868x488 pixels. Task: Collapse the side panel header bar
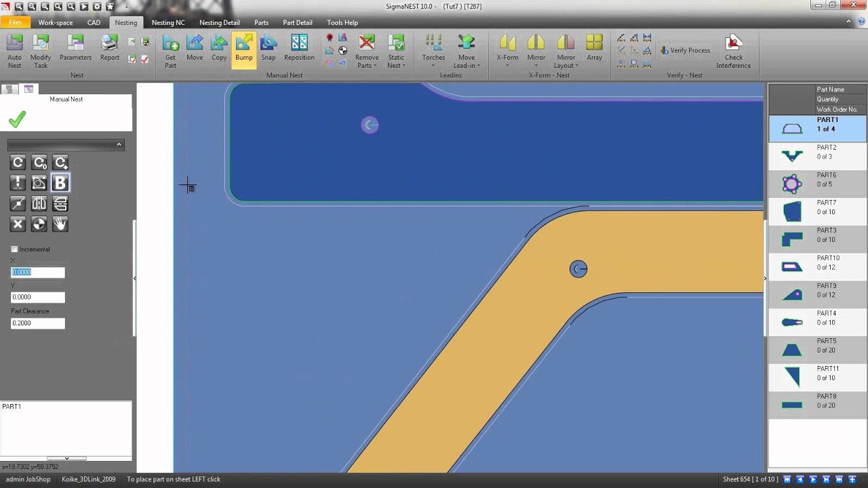click(x=119, y=144)
